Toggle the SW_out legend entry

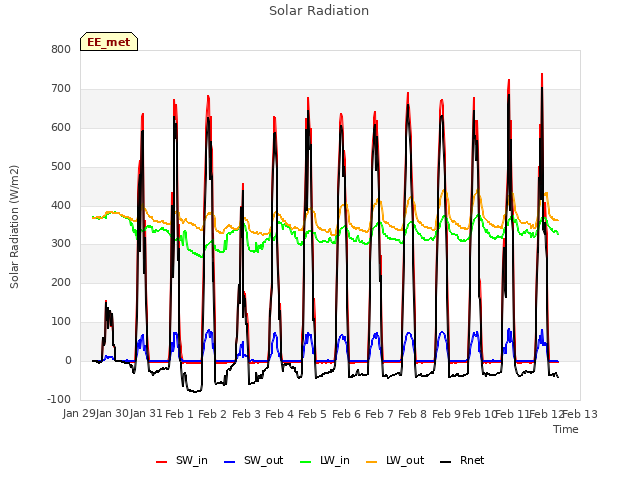(x=253, y=461)
